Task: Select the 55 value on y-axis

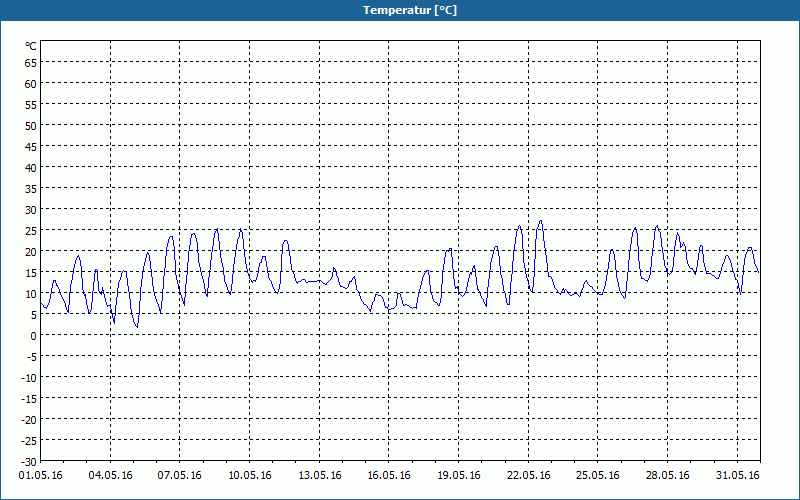Action: click(x=31, y=105)
